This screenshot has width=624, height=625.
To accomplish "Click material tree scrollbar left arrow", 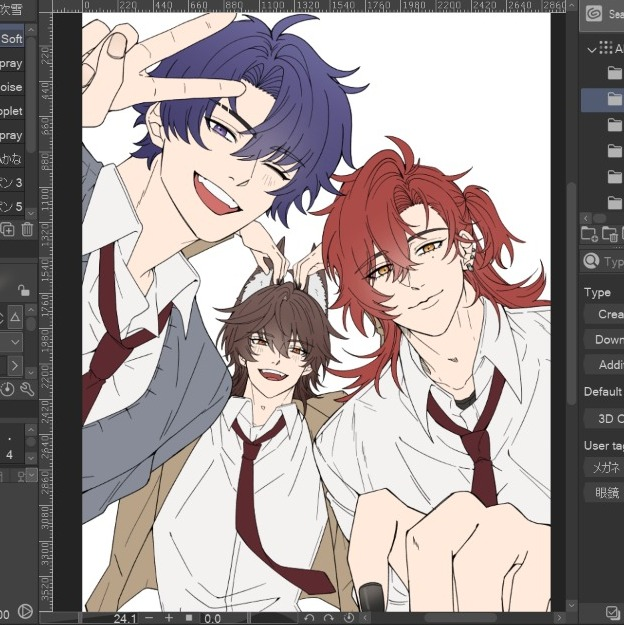I will [586, 218].
